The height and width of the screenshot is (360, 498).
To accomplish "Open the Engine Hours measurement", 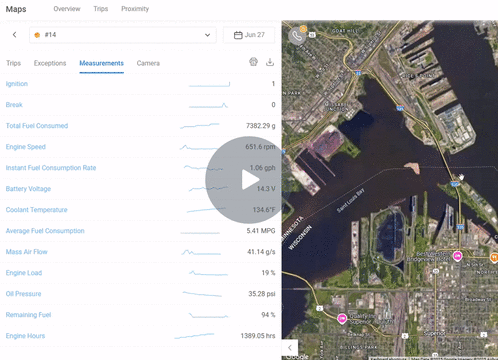I will coord(25,336).
